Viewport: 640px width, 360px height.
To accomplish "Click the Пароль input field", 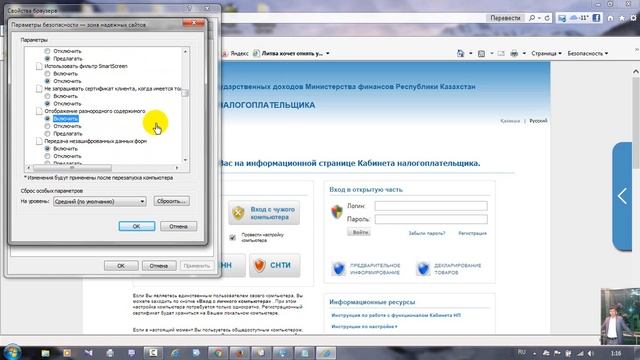I will point(431,219).
